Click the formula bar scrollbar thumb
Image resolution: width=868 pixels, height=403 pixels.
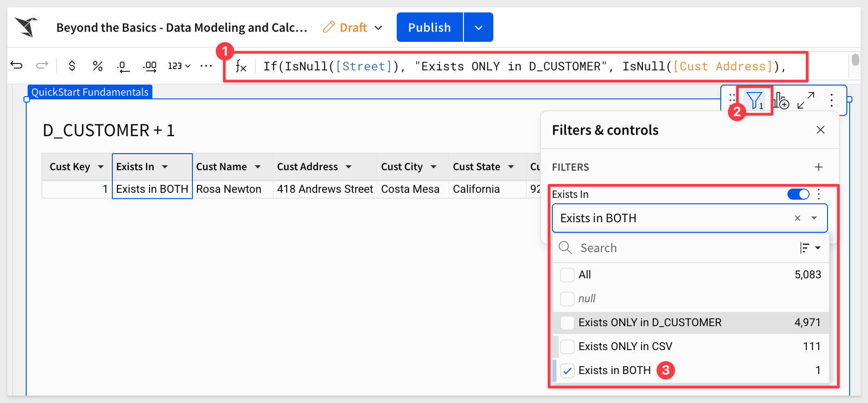coord(855,60)
